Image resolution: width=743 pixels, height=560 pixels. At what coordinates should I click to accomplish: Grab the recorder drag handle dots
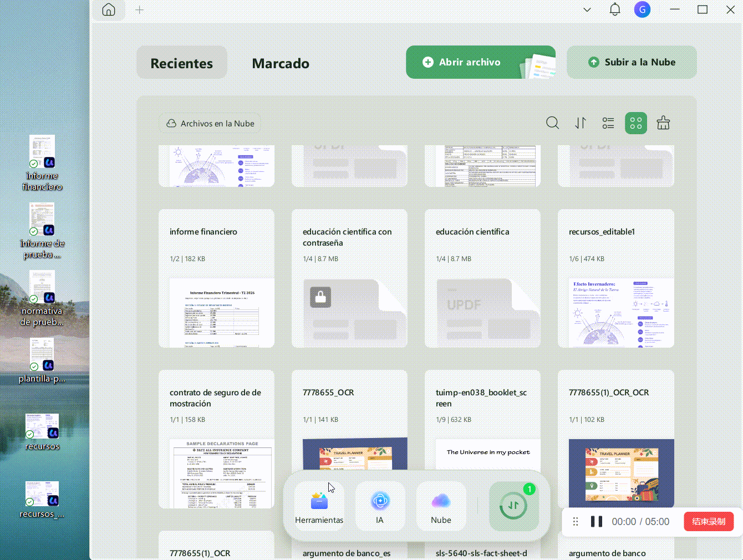pyautogui.click(x=576, y=522)
